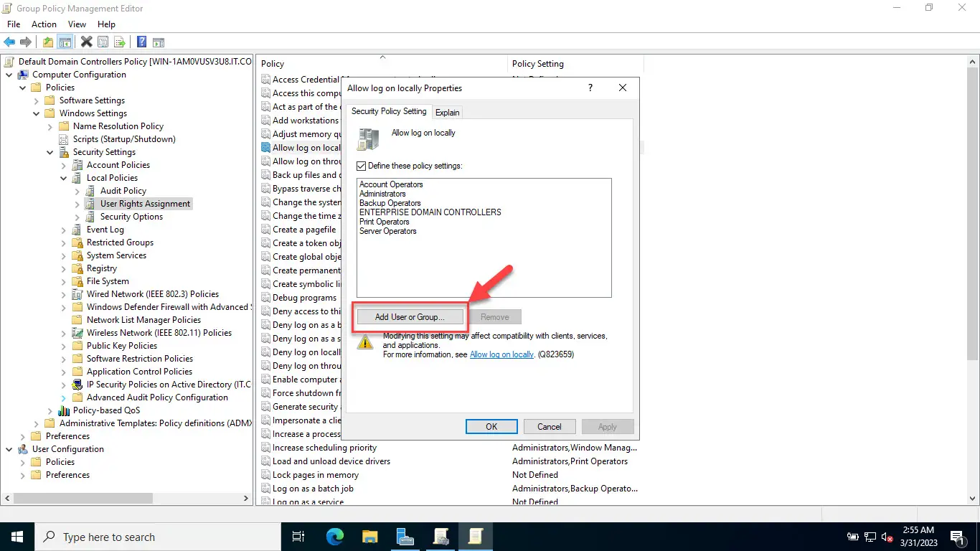
Task: Select Print Operators in the list
Action: pos(385,222)
